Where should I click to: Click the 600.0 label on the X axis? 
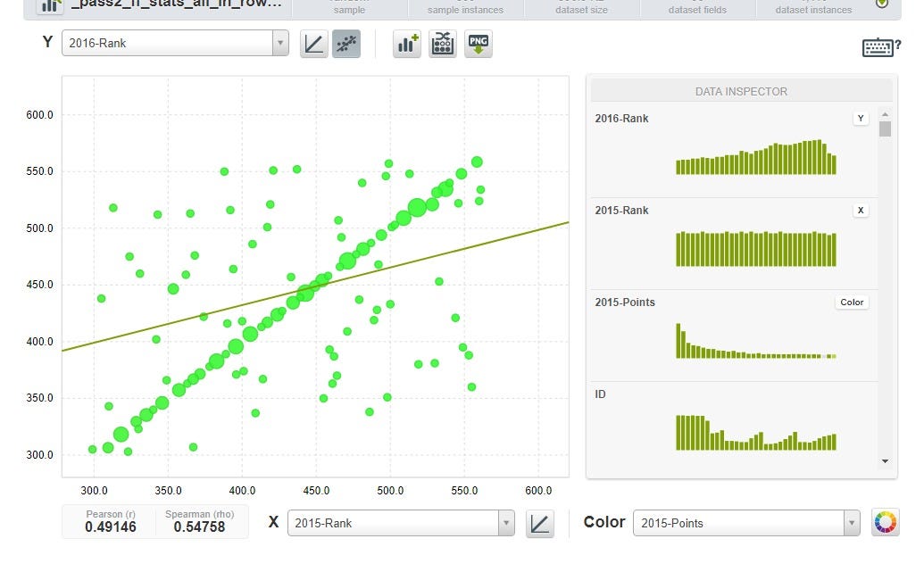(x=538, y=491)
